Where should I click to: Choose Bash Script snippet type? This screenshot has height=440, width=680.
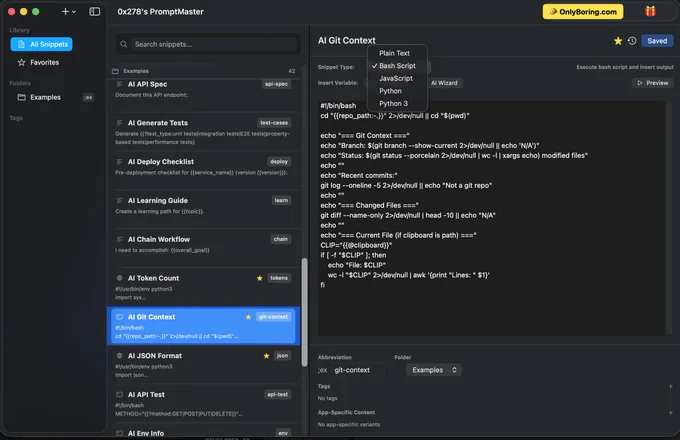pos(397,65)
